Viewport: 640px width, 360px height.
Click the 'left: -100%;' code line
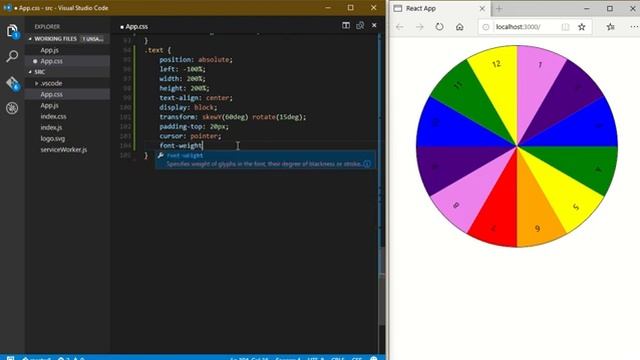point(182,69)
